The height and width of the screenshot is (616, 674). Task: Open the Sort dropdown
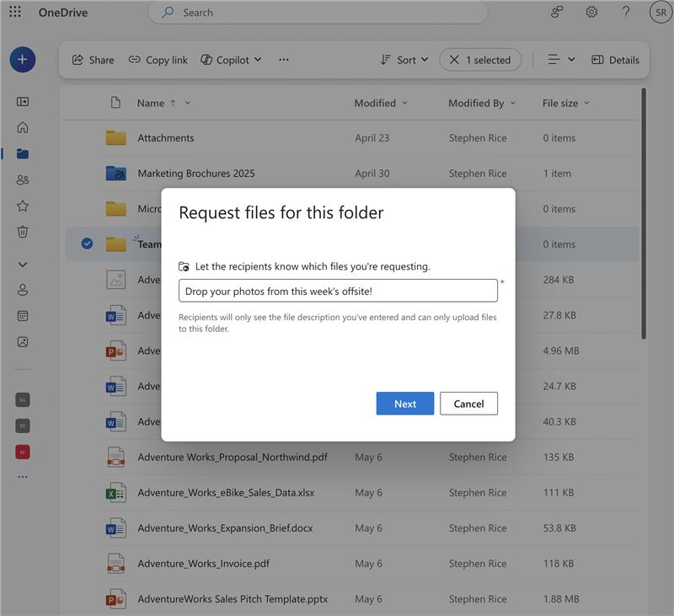pyautogui.click(x=404, y=60)
